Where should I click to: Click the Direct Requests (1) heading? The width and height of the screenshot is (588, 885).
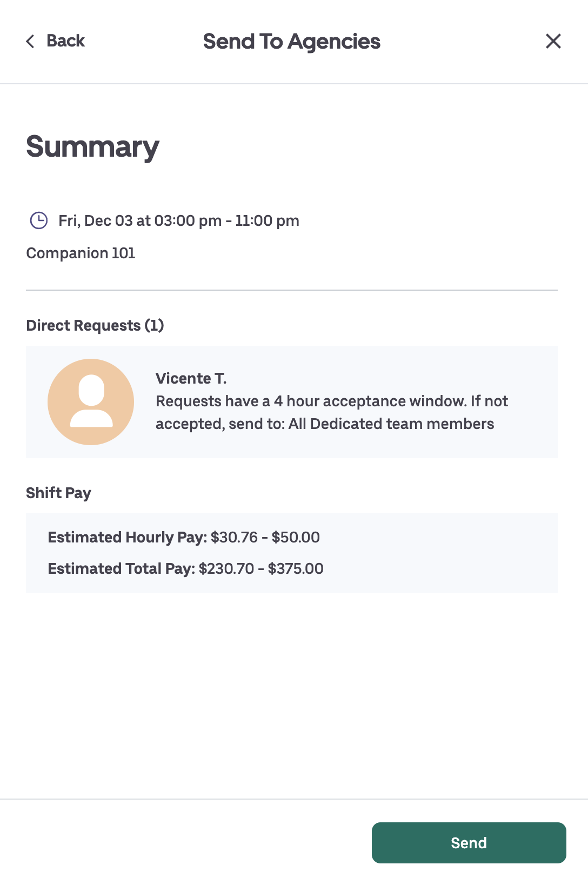tap(95, 325)
